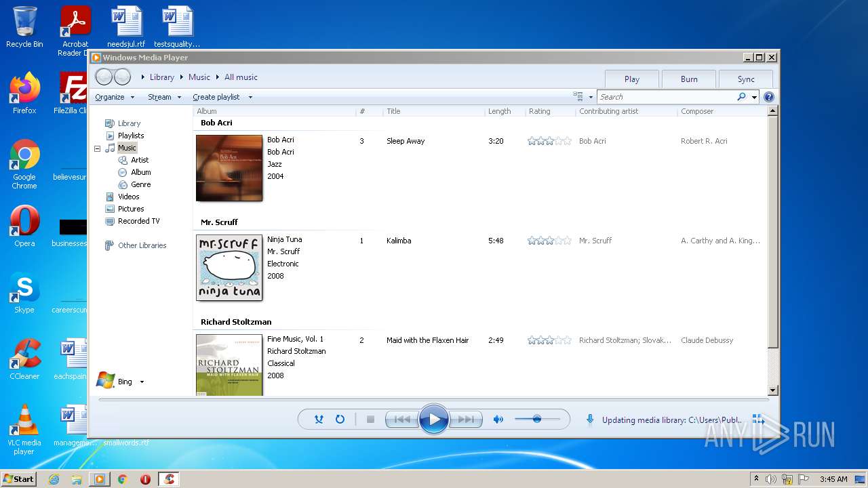The width and height of the screenshot is (868, 488).
Task: Open the Bing dropdown arrow
Action: pyautogui.click(x=142, y=382)
